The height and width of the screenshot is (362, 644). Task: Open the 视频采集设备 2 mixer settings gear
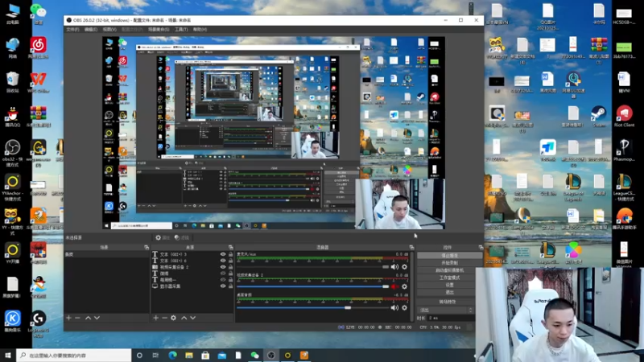click(x=405, y=286)
